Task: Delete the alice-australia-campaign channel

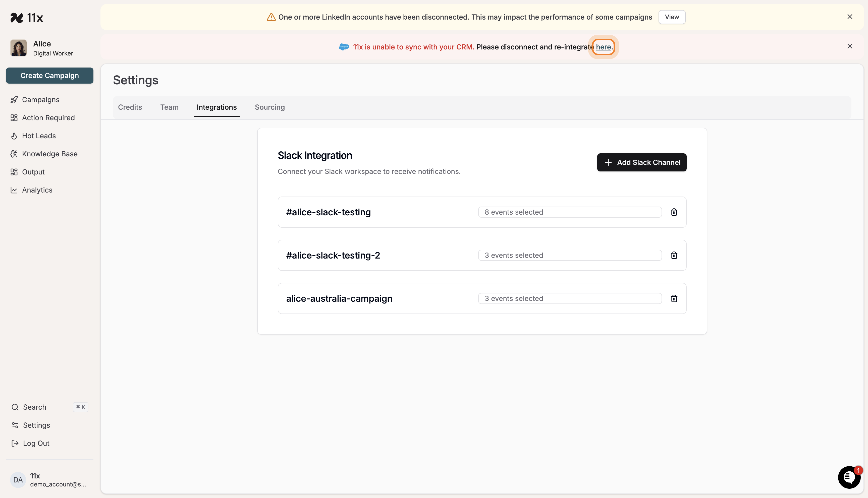Action: (x=674, y=298)
